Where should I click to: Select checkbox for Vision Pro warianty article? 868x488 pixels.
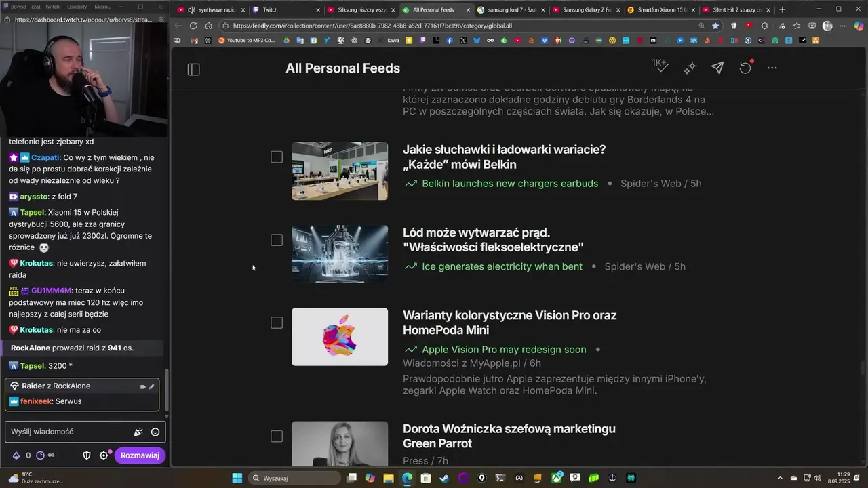click(277, 323)
